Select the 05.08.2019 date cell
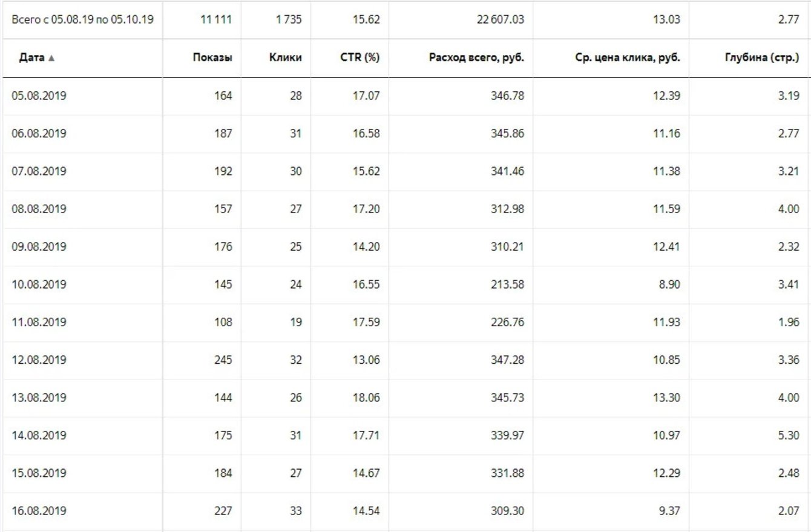 tap(39, 96)
